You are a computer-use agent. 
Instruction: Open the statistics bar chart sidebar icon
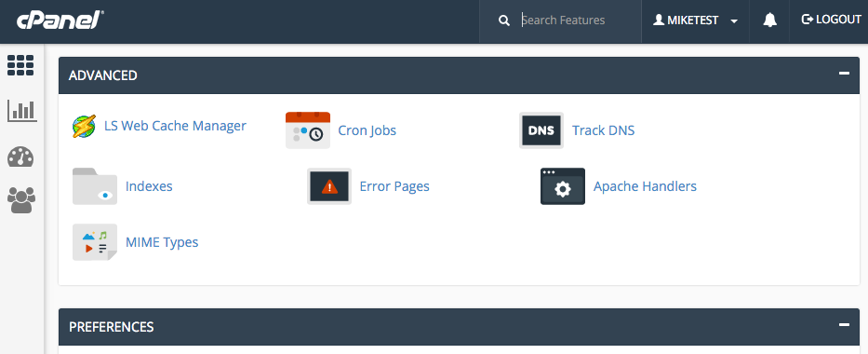pos(22,111)
